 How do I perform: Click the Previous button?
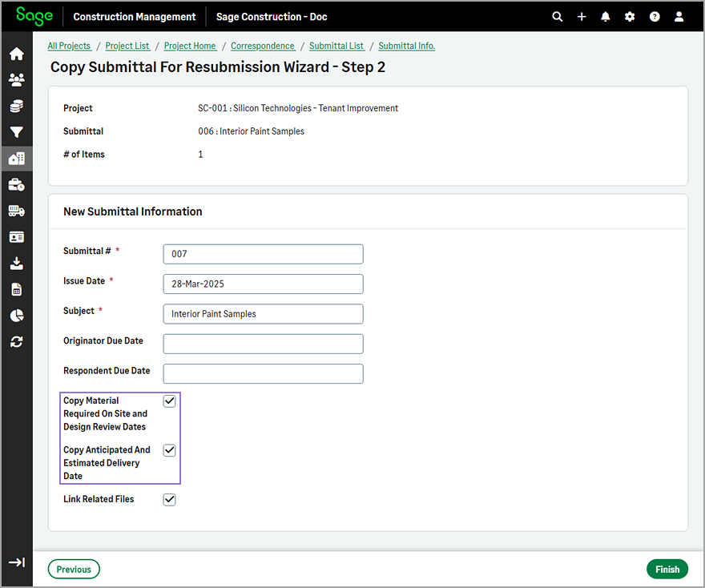coord(74,569)
